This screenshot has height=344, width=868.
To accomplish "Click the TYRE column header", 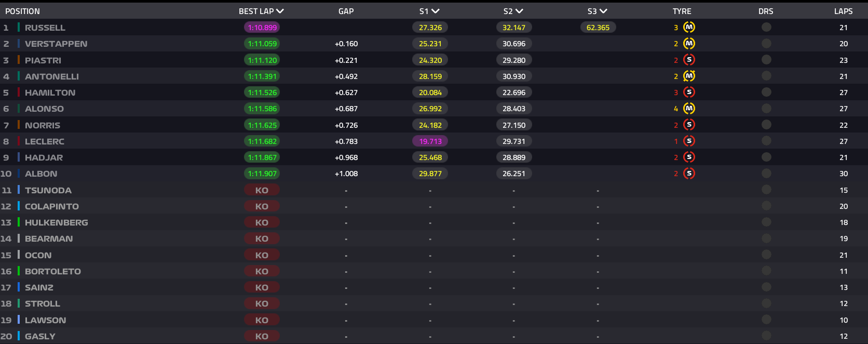I will (682, 11).
